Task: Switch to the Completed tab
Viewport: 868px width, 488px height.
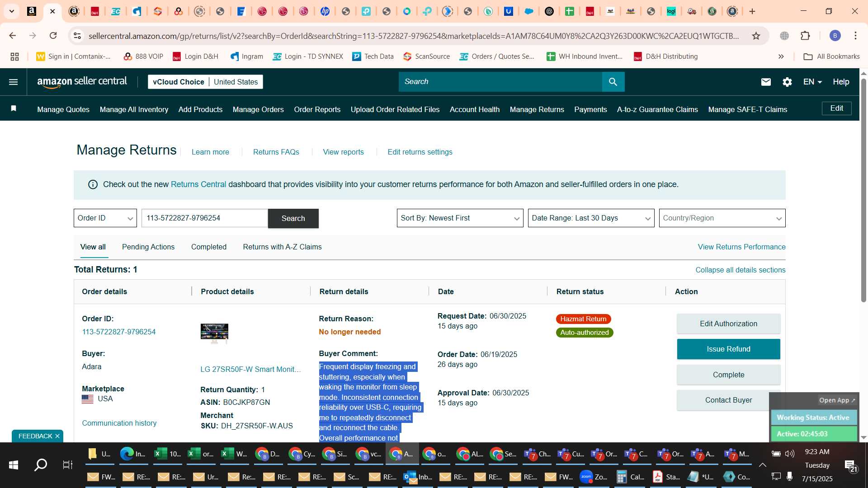Action: (x=208, y=247)
